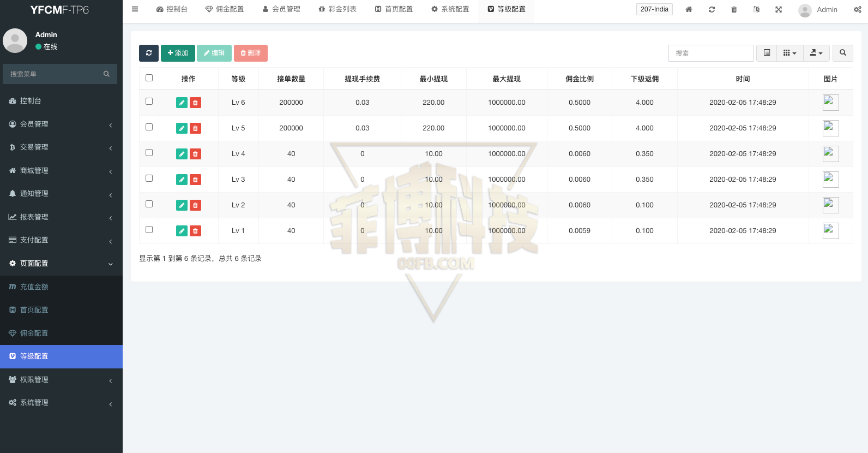Check the select-all checkbox in table header

[x=149, y=78]
